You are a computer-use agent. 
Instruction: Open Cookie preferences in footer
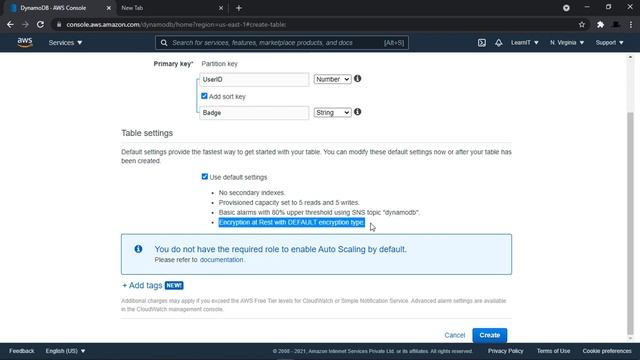607,351
